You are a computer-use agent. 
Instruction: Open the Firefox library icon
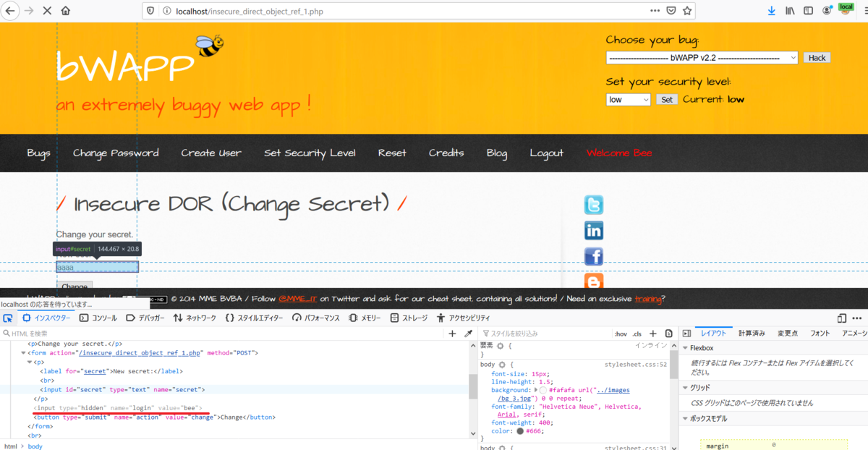(791, 11)
